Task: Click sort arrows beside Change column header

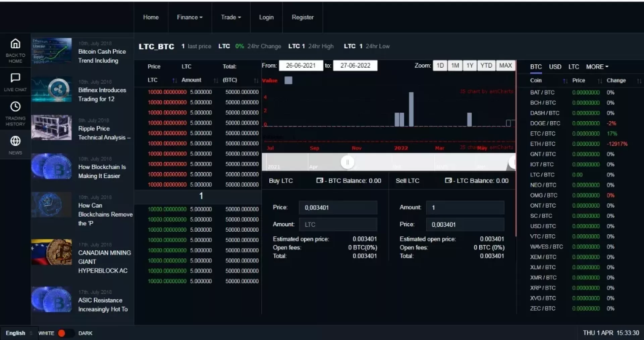Action: coord(639,81)
